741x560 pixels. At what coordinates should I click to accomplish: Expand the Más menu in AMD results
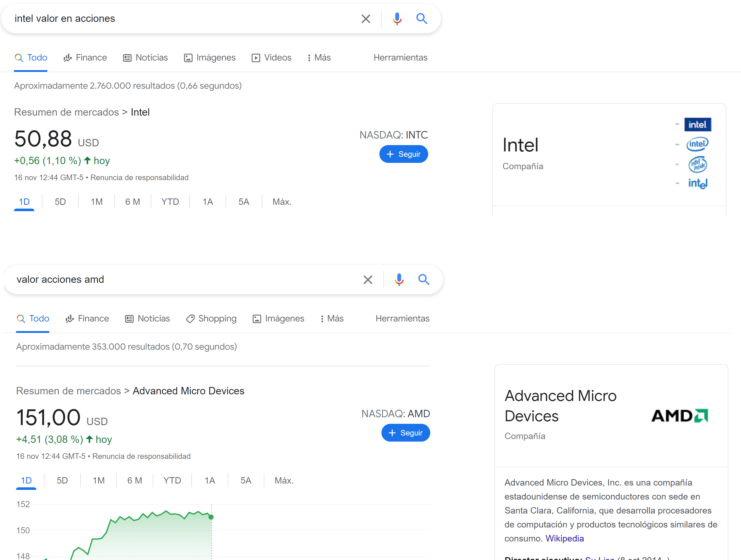pos(332,319)
